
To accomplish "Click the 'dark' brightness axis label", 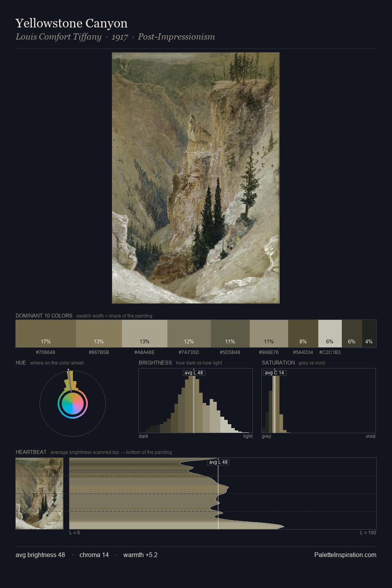I will (x=143, y=436).
